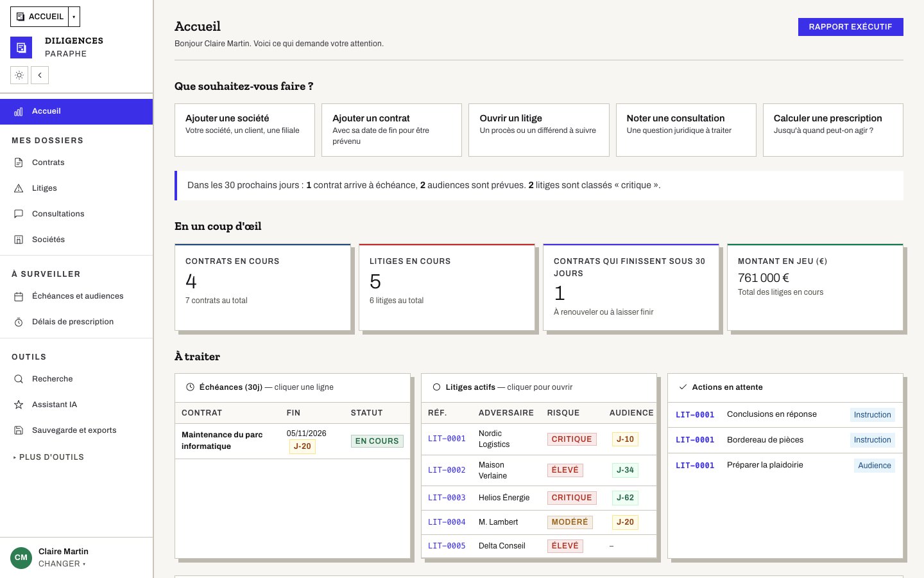Click the CRITIQUE badge for Helios Énergie
Viewport: 924px width, 578px height.
[572, 498]
